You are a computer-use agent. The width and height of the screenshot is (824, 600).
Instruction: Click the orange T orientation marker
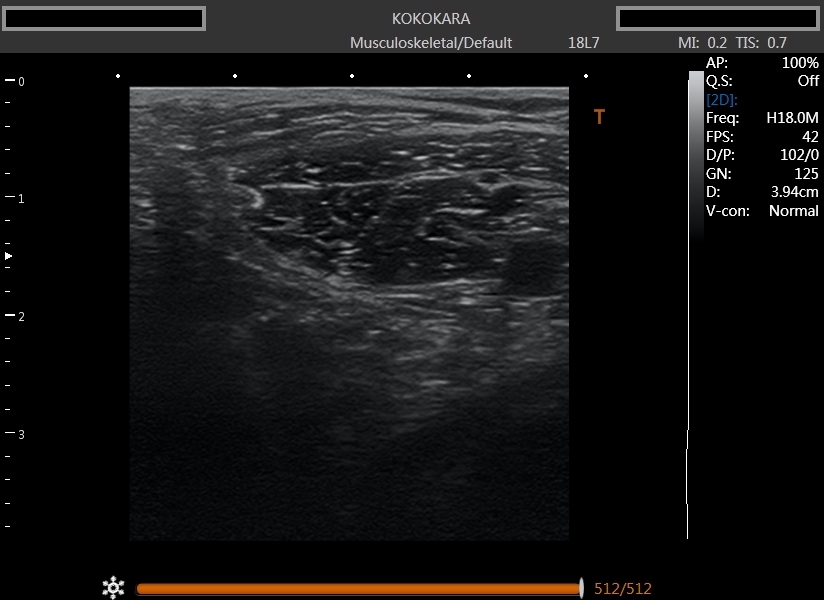pos(599,117)
